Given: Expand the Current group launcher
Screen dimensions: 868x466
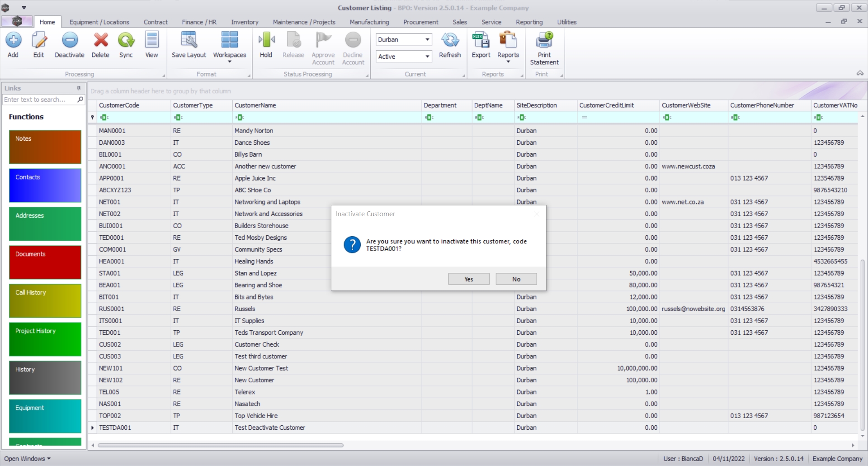Looking at the screenshot, I should (464, 76).
